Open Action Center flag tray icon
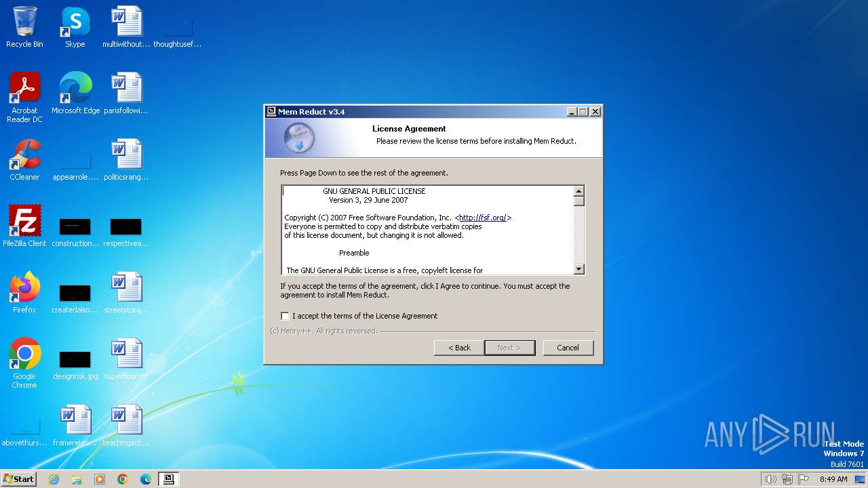Viewport: 868px width, 488px height. pos(804,479)
